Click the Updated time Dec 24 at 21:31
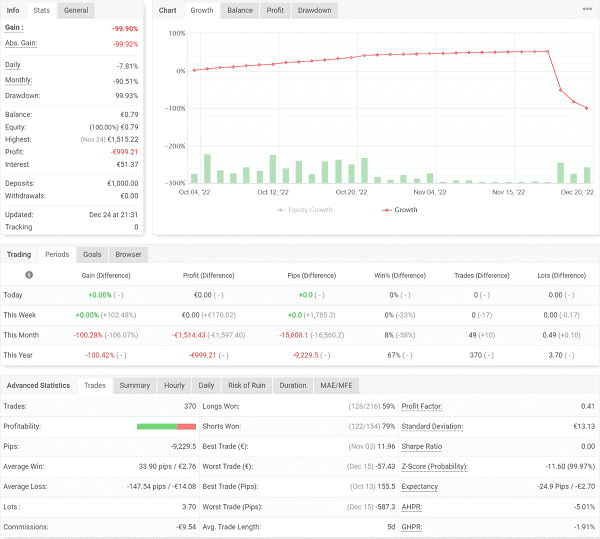Image resolution: width=600 pixels, height=539 pixels. 113,215
